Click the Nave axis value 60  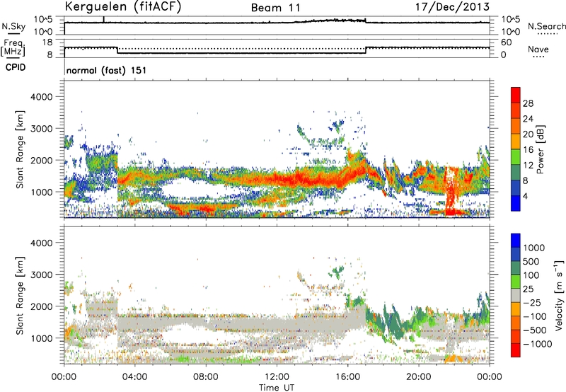506,42
